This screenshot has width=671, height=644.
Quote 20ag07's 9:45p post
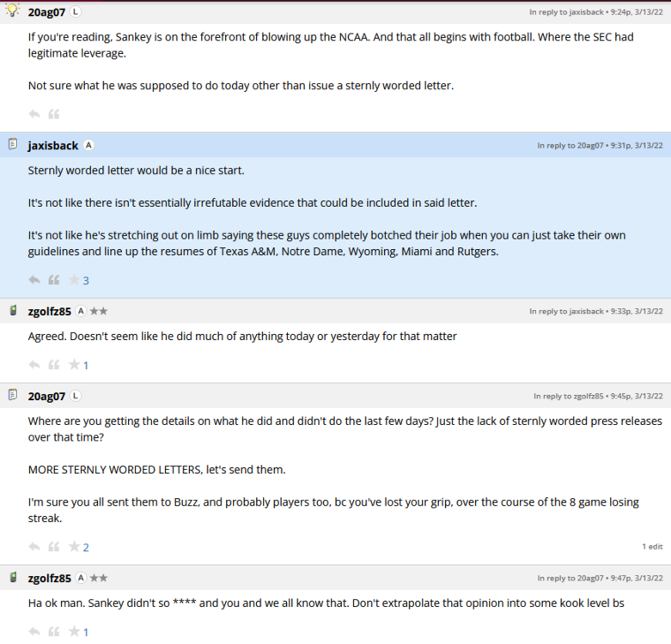[54, 547]
